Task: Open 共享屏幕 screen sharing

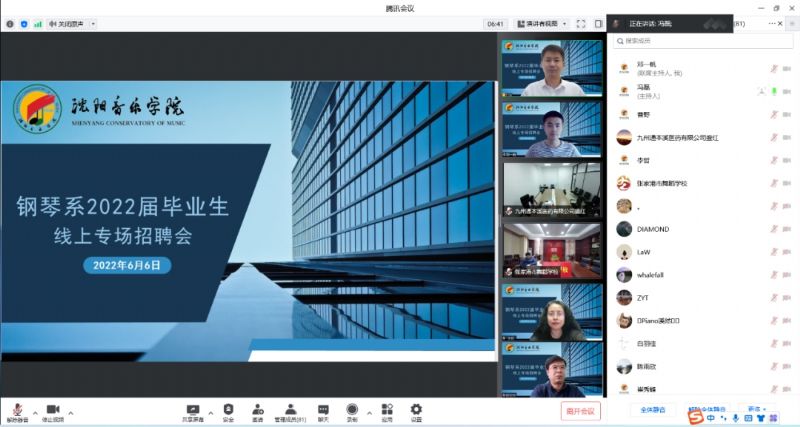Action: point(193,409)
